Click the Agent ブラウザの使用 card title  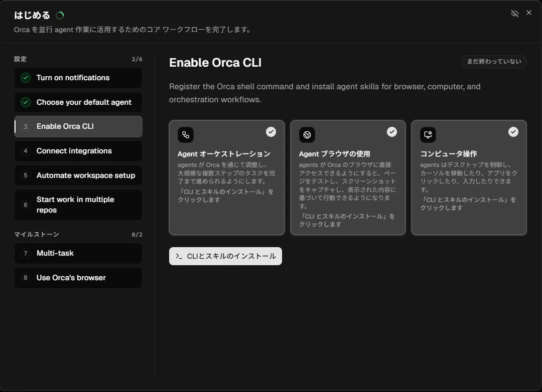[334, 154]
